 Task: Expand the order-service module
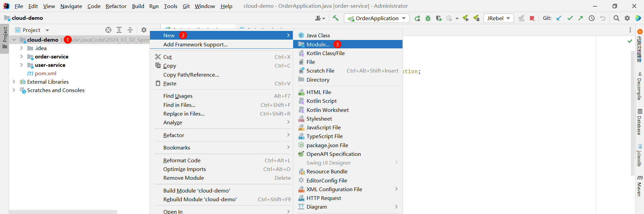tap(21, 56)
